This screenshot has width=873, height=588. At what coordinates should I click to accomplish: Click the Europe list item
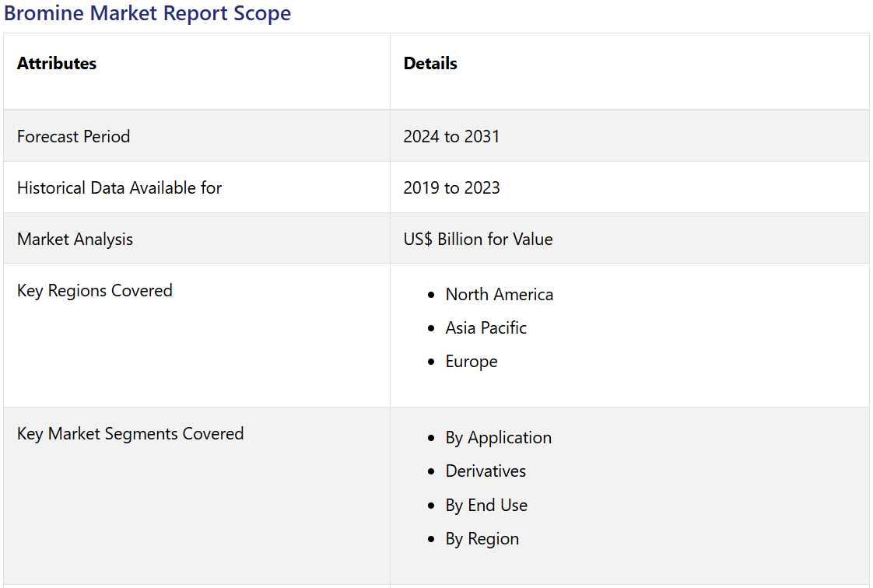[471, 362]
